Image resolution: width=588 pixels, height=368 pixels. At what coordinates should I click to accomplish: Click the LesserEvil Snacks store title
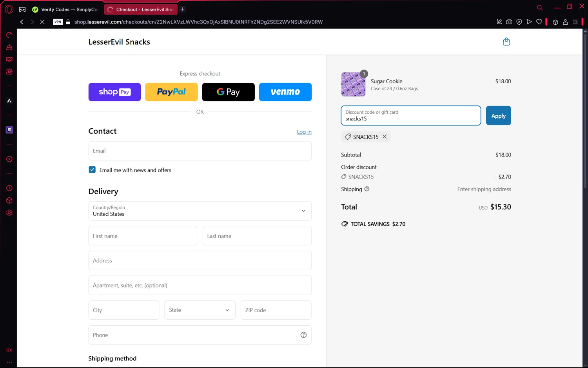(x=119, y=42)
